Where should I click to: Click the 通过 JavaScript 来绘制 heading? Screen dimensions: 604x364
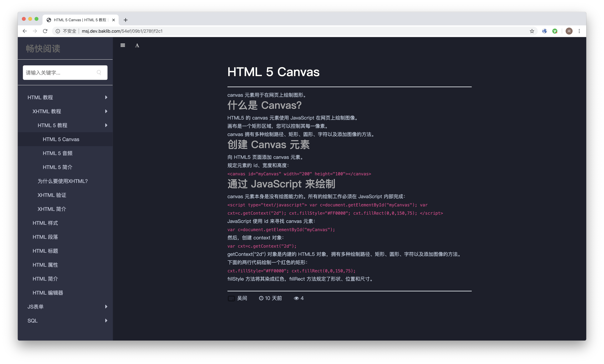point(281,184)
